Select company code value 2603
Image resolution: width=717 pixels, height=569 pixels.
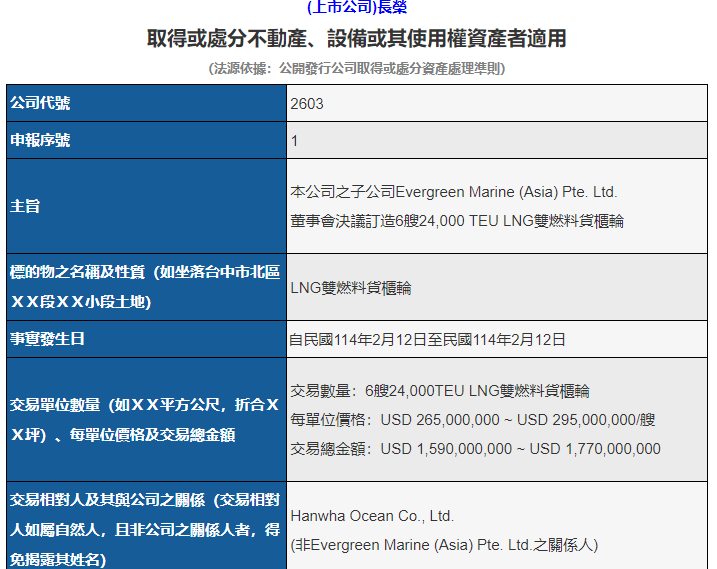pos(307,104)
